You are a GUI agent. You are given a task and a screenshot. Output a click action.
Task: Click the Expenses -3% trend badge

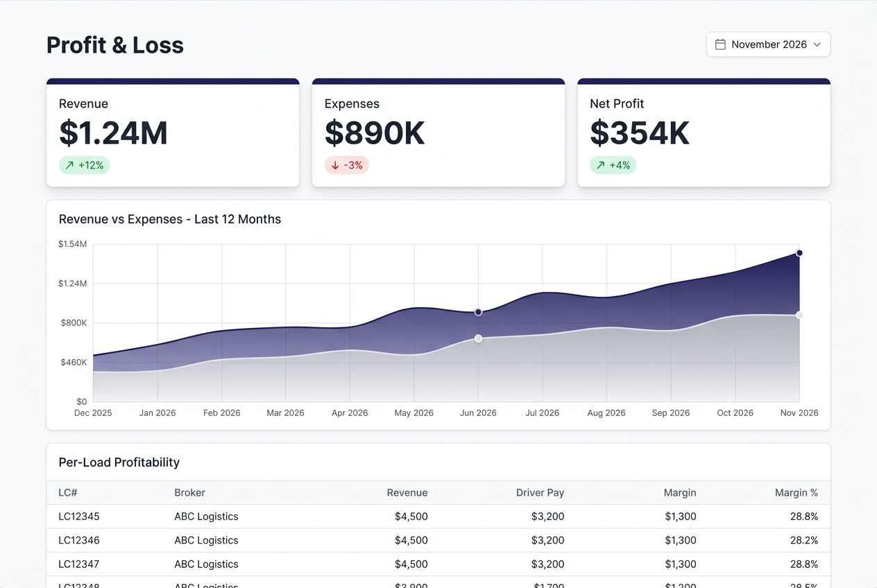tap(347, 165)
